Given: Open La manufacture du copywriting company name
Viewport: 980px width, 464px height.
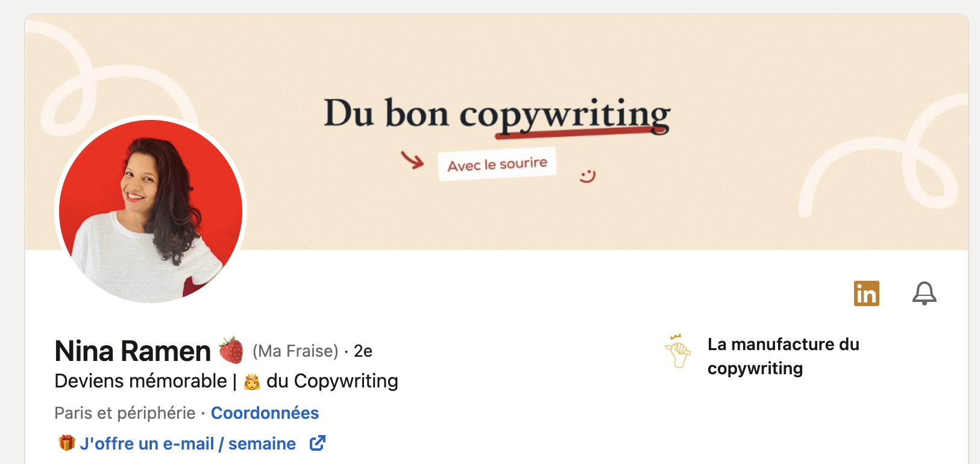Looking at the screenshot, I should point(783,356).
